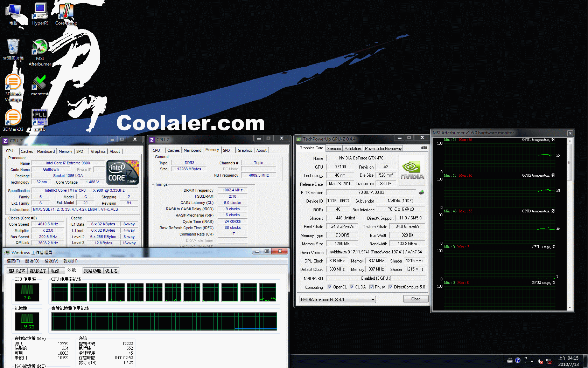Open the Computer desktop icon
This screenshot has height=368, width=588.
click(13, 14)
